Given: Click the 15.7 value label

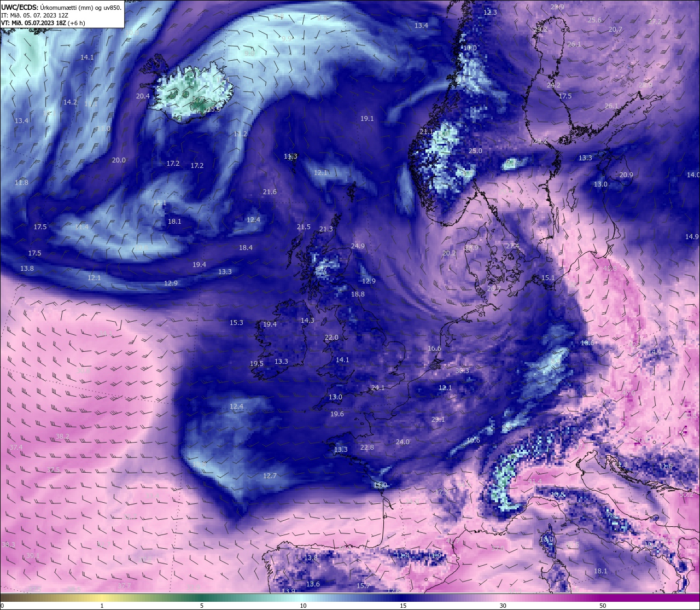Looking at the screenshot, I should (x=363, y=586).
